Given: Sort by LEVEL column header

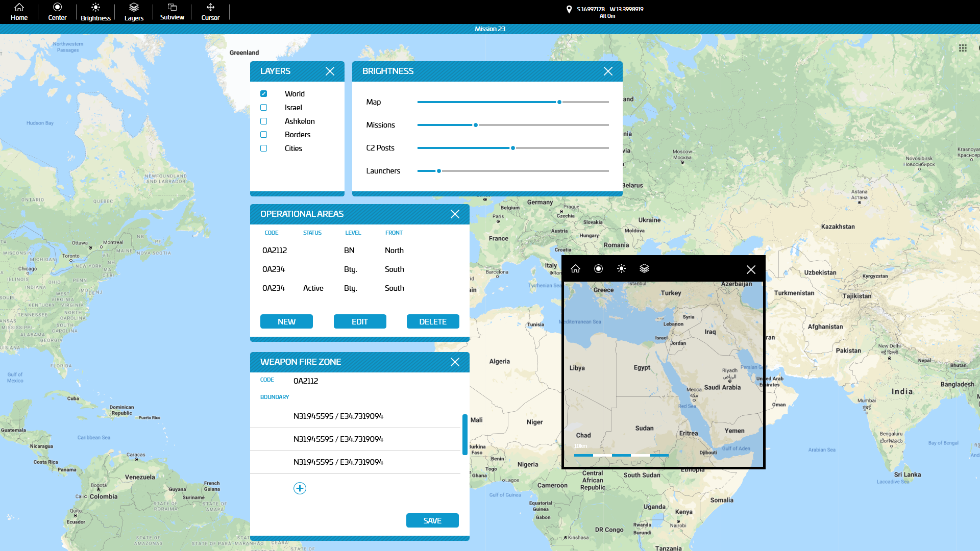Looking at the screenshot, I should pos(353,233).
